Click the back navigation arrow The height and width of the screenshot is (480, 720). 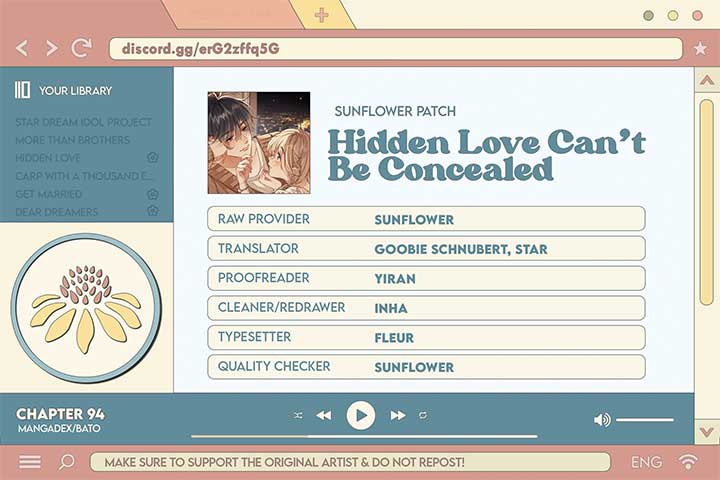coord(23,48)
